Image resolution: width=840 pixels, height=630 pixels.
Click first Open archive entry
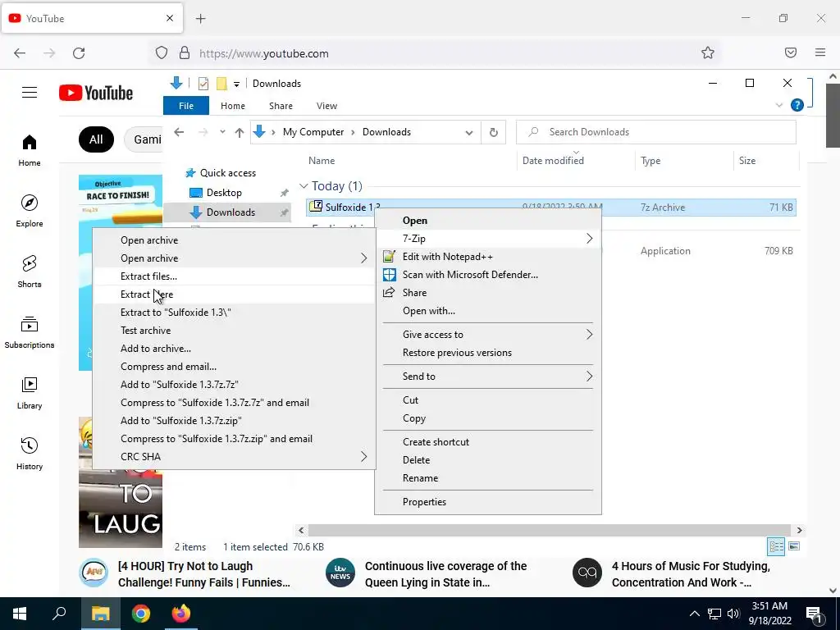click(x=234, y=240)
